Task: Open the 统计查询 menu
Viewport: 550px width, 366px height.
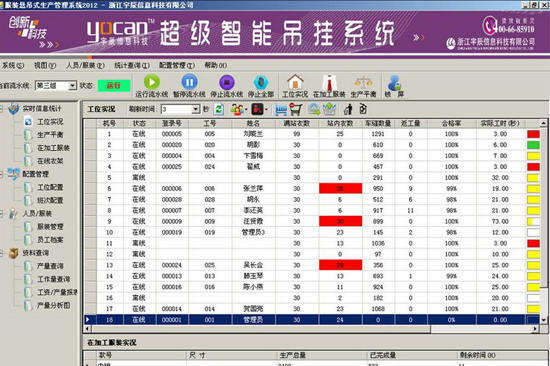Action: 132,65
